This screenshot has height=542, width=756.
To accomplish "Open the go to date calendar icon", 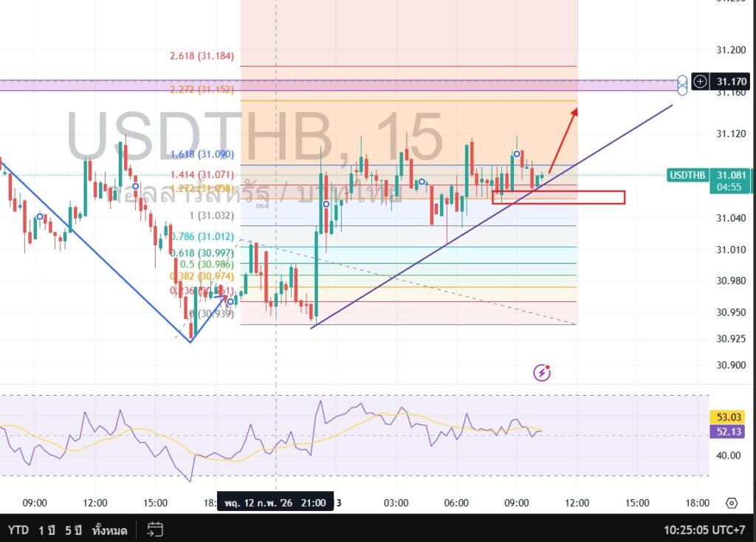I will click(x=155, y=529).
